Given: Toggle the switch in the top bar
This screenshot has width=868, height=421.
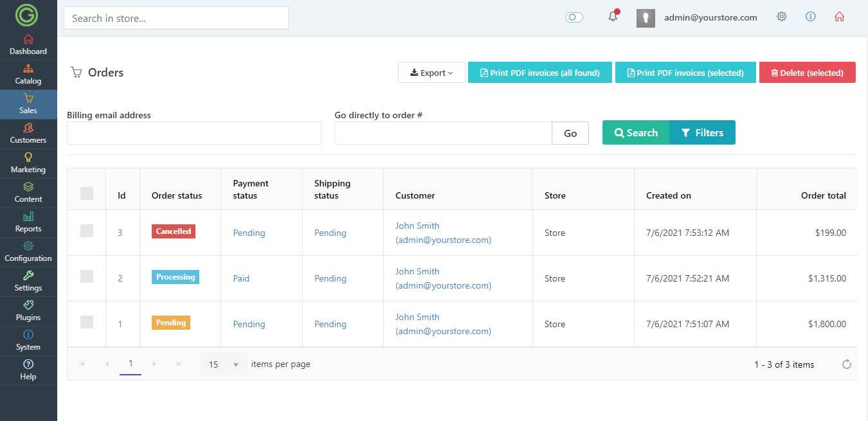Looking at the screenshot, I should 574,17.
